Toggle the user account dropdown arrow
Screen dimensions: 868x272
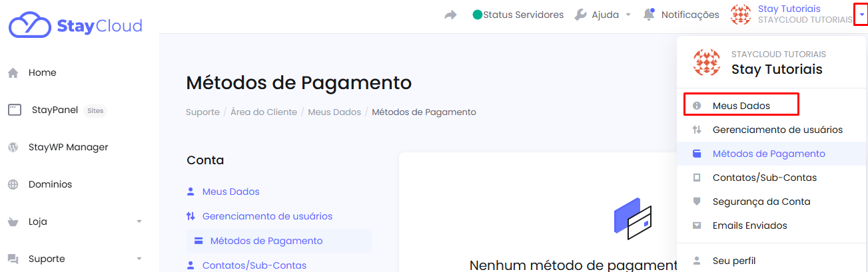(x=861, y=14)
